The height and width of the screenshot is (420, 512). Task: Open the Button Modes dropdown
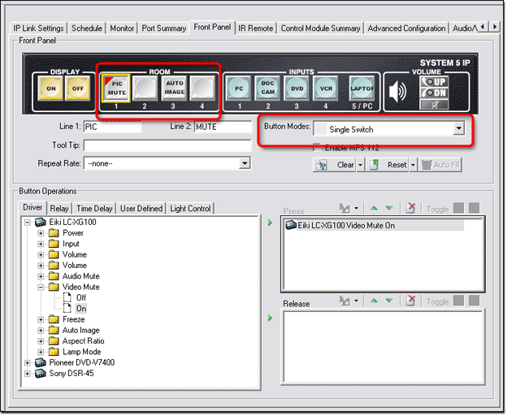point(458,128)
